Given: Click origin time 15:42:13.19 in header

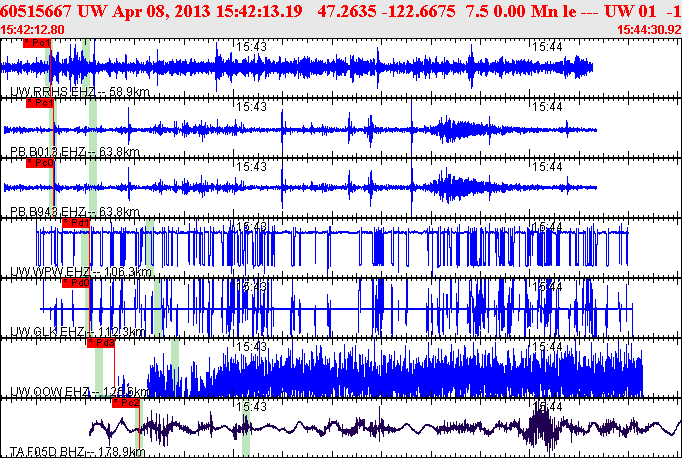Looking at the screenshot, I should (x=259, y=11).
